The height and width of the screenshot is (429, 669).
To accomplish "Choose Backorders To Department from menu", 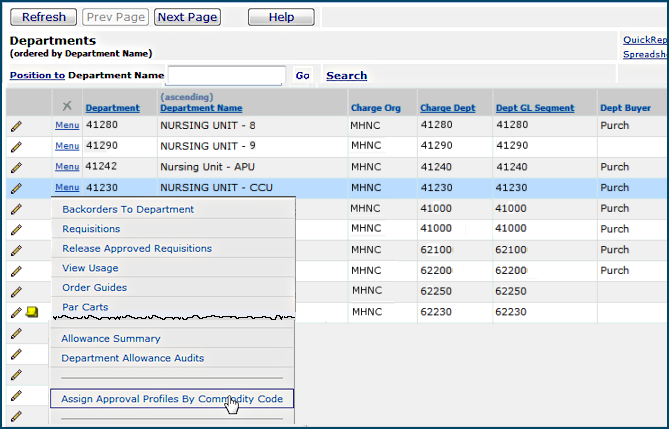I will coord(128,209).
